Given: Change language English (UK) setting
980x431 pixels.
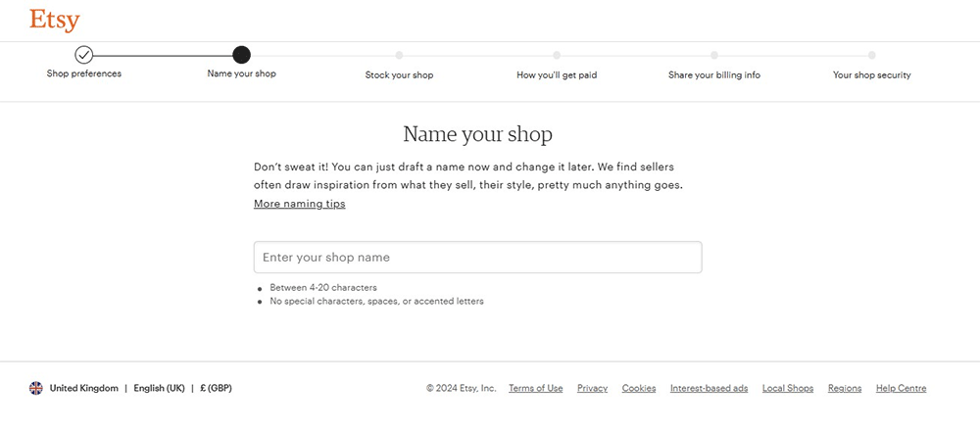Looking at the screenshot, I should pyautogui.click(x=159, y=388).
